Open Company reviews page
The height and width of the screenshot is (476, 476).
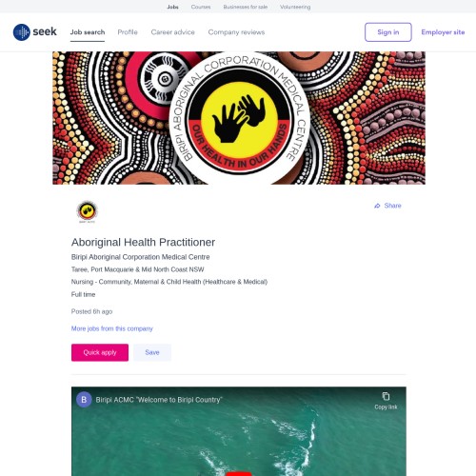[x=236, y=32]
